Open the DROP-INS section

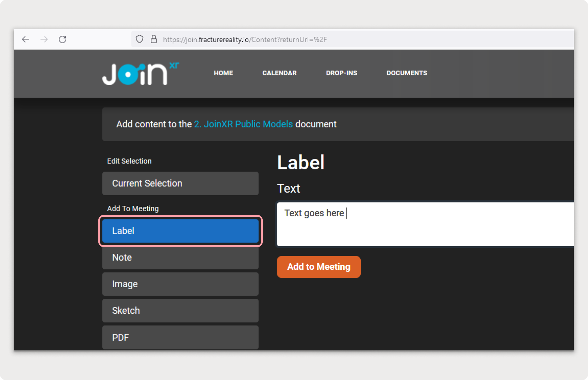click(341, 73)
